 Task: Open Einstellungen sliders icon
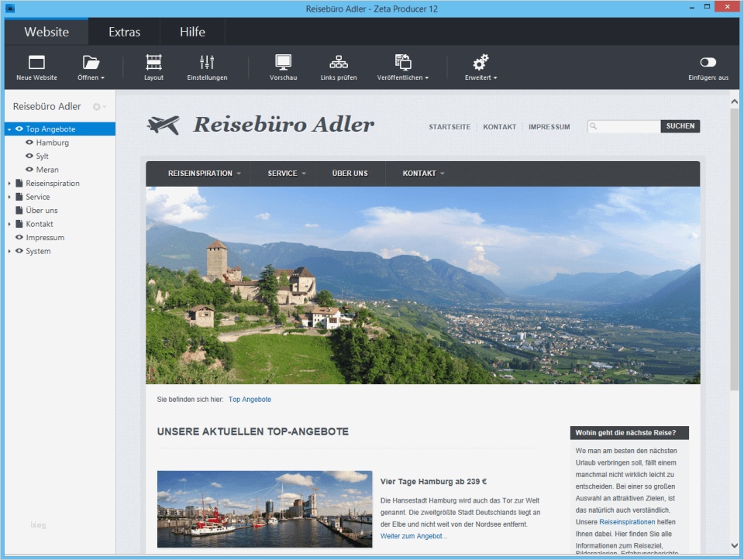pos(207,62)
